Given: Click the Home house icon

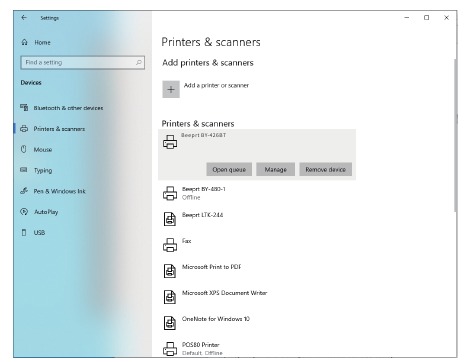Looking at the screenshot, I should [25, 42].
